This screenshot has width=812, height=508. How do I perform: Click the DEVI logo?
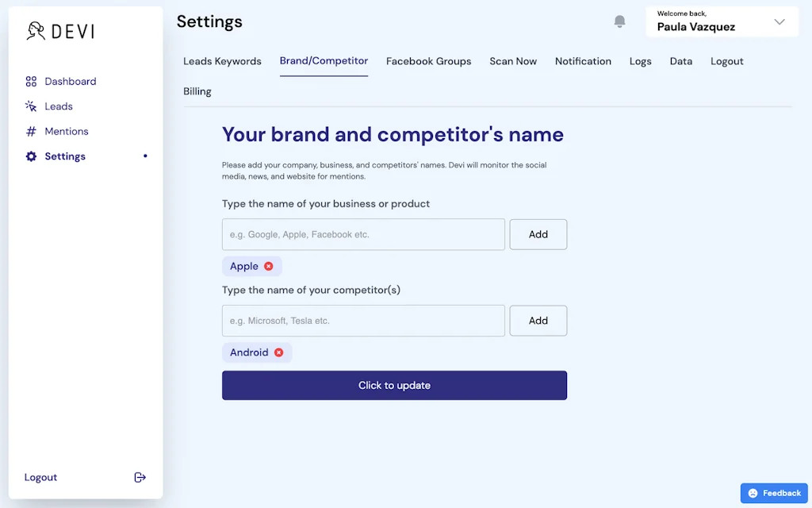(x=60, y=31)
